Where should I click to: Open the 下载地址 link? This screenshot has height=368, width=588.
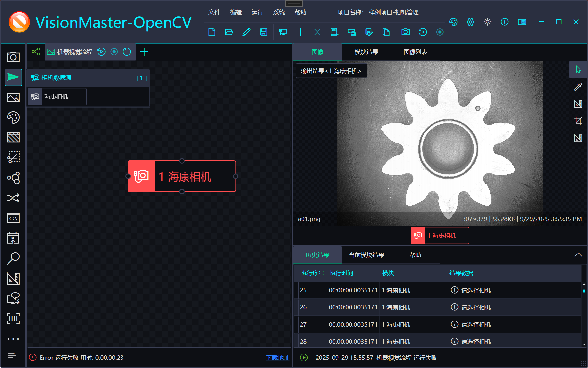point(278,358)
